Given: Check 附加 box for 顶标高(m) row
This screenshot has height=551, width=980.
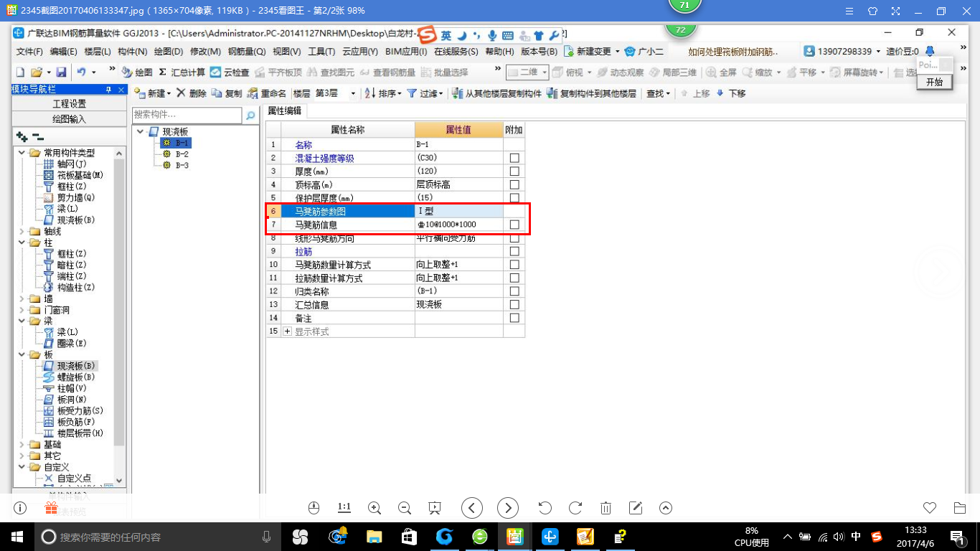Looking at the screenshot, I should coord(514,184).
